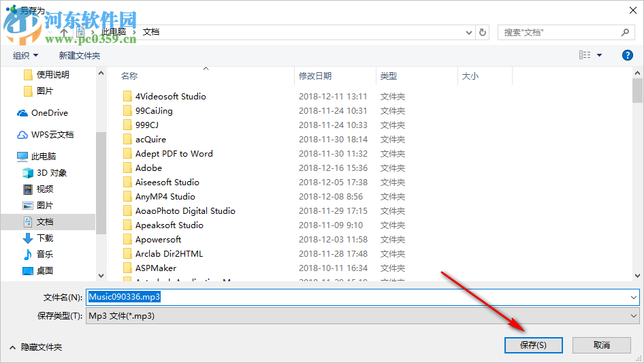The width and height of the screenshot is (644, 363).
Task: Open the 组织 menu
Action: [25, 55]
